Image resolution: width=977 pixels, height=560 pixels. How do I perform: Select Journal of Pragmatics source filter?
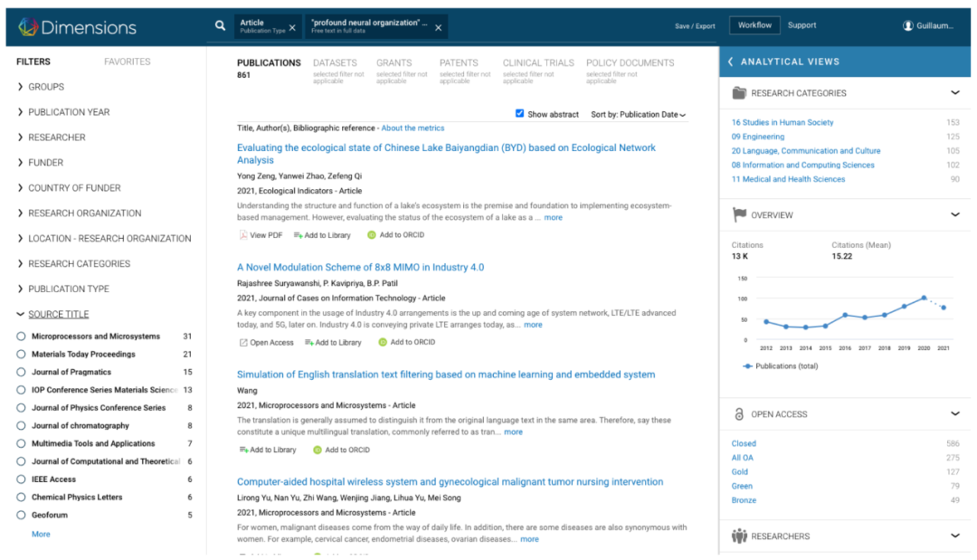21,372
